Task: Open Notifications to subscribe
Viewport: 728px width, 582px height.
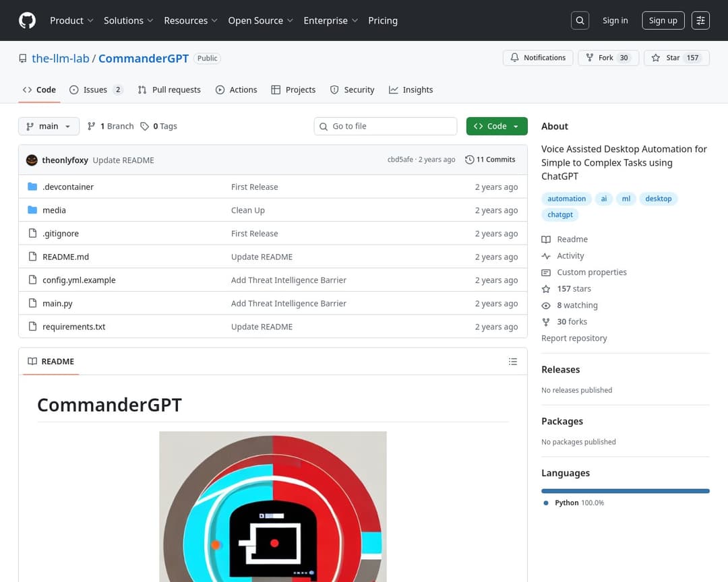Action: click(x=538, y=58)
